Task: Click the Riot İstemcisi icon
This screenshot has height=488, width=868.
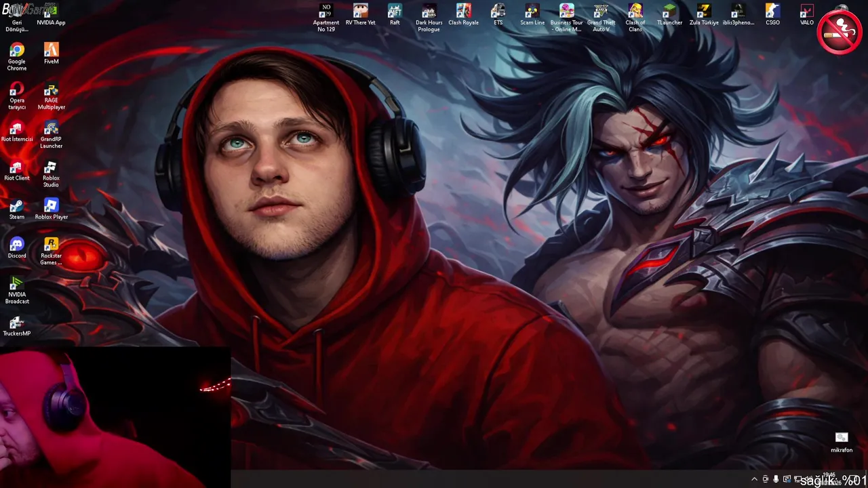Action: [17, 131]
